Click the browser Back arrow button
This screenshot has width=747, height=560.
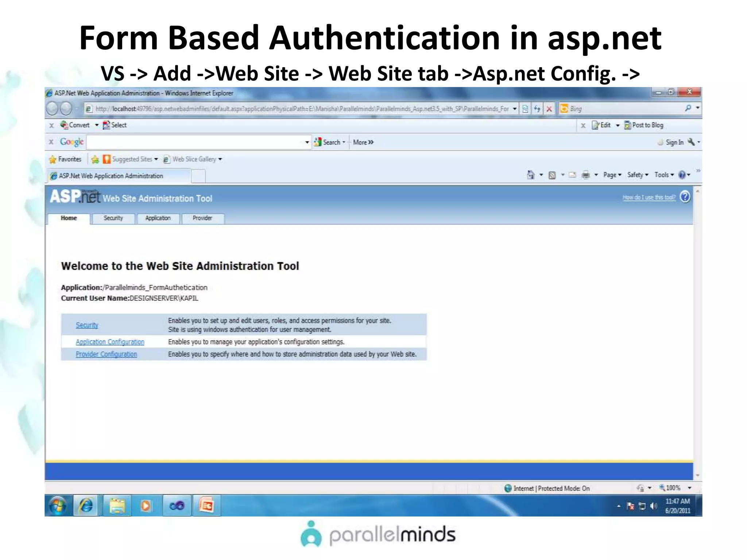point(53,108)
